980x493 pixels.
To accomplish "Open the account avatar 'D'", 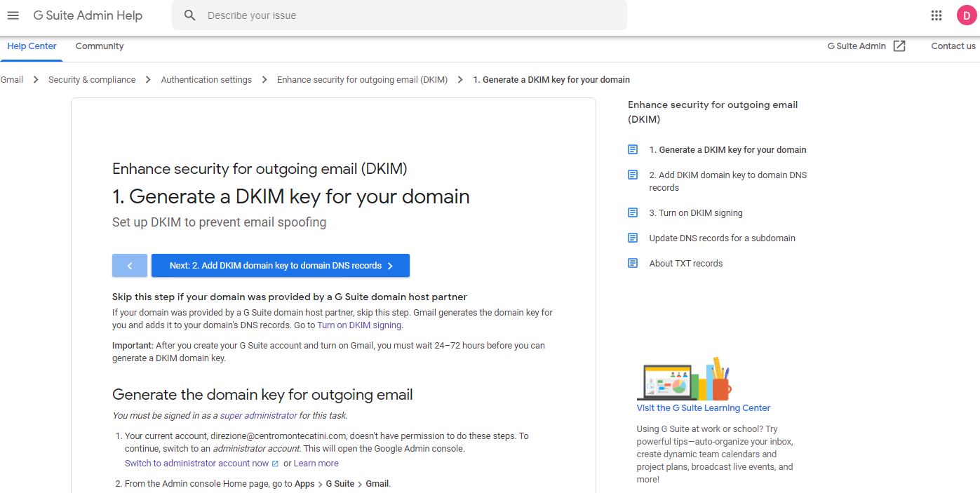I will pyautogui.click(x=967, y=15).
